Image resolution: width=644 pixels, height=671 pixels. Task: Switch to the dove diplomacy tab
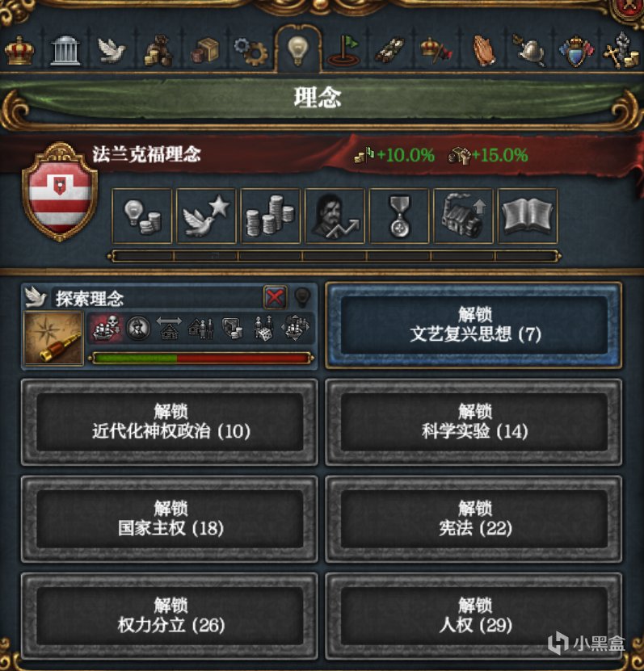click(112, 52)
